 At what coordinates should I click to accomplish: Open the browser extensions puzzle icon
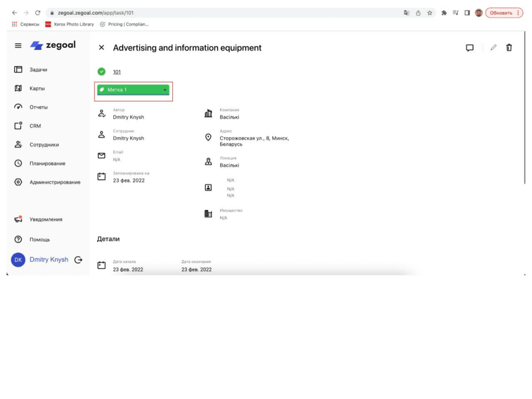click(445, 13)
